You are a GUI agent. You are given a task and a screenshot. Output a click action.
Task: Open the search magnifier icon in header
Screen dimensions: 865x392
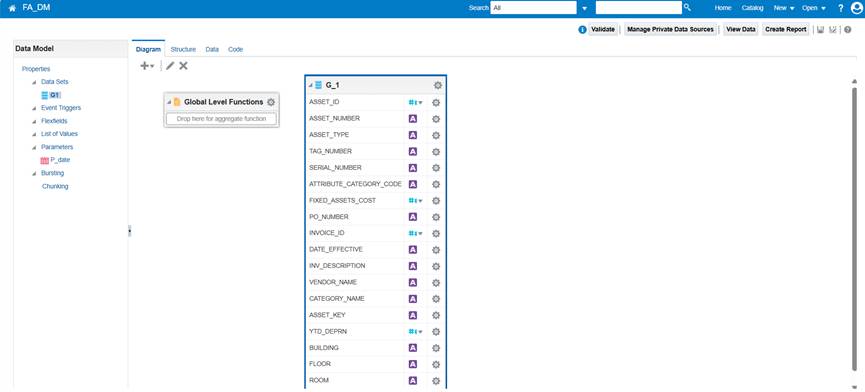pyautogui.click(x=687, y=7)
